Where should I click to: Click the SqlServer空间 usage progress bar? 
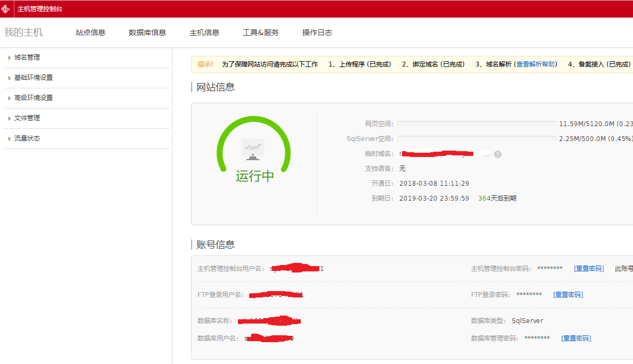coord(476,138)
